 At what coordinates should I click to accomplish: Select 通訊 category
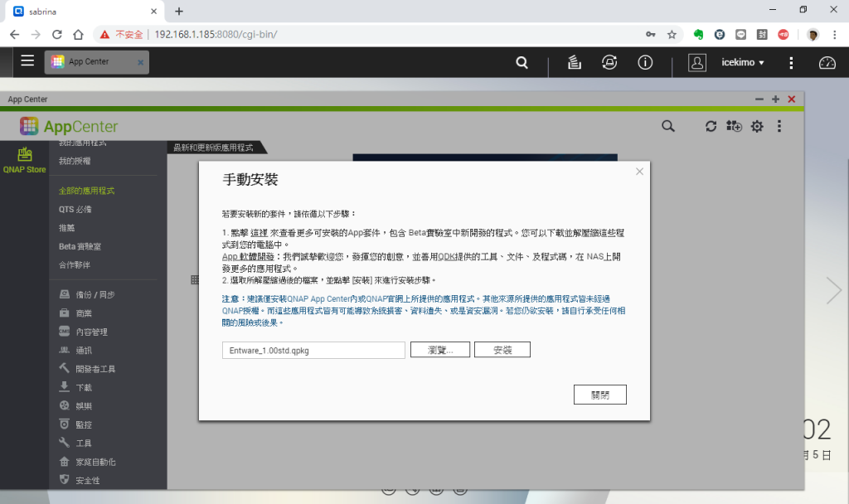[75, 351]
